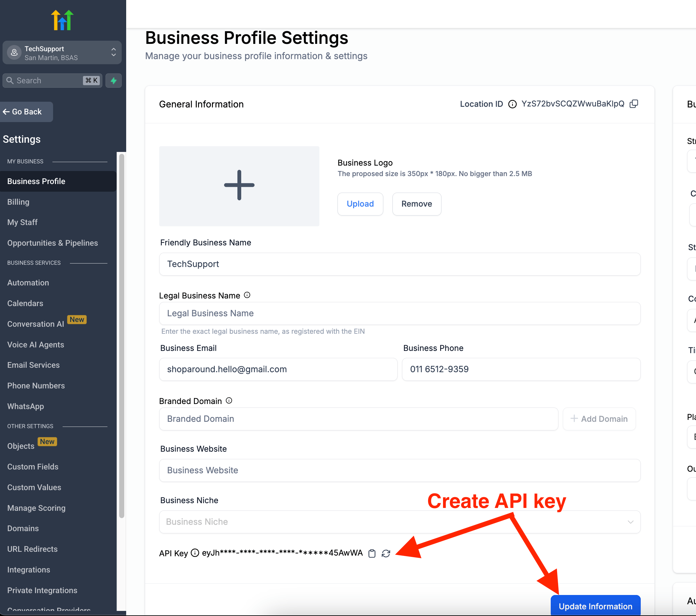Click the Legal Business Name info icon

coord(247,295)
